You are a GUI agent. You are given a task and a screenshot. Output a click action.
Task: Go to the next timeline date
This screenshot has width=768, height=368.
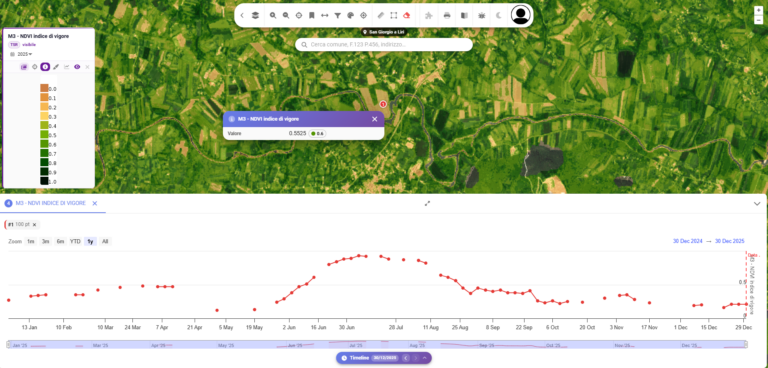(x=415, y=358)
